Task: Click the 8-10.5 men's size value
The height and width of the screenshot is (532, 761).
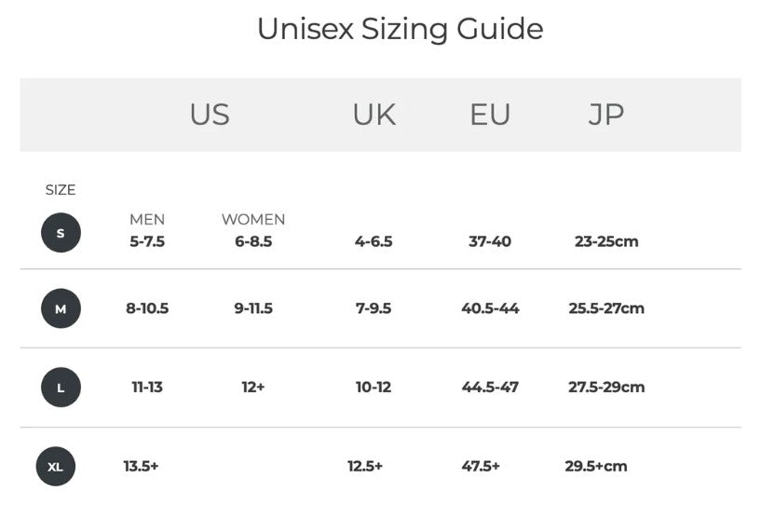Action: [x=147, y=308]
